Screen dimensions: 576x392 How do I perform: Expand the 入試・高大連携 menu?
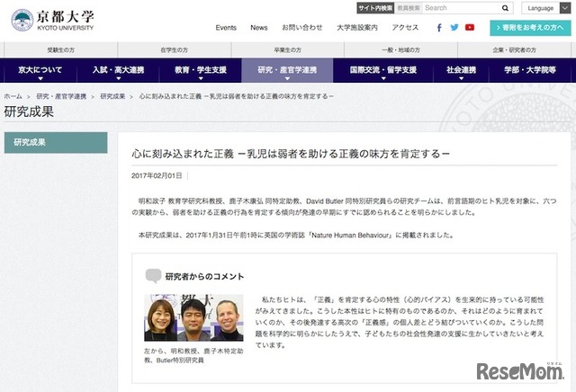pyautogui.click(x=118, y=70)
